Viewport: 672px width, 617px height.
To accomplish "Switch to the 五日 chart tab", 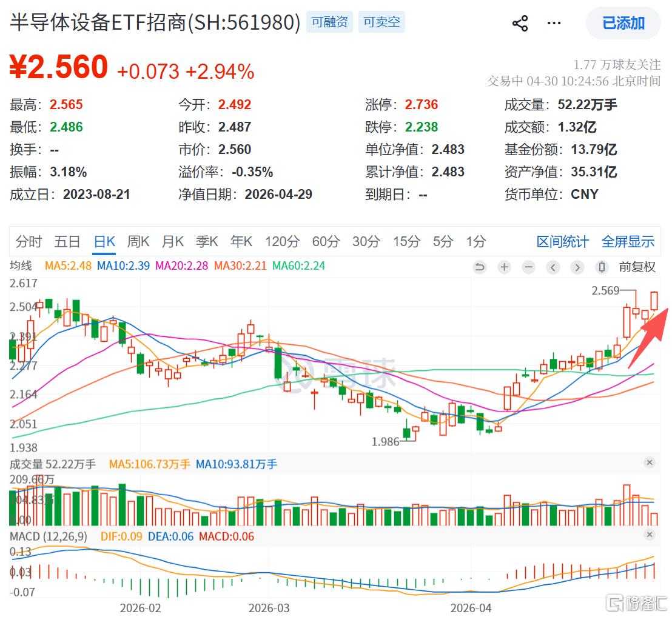I will [67, 241].
